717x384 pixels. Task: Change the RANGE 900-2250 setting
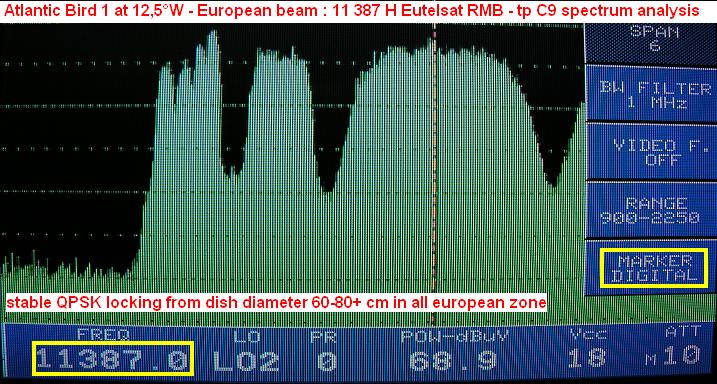(651, 210)
